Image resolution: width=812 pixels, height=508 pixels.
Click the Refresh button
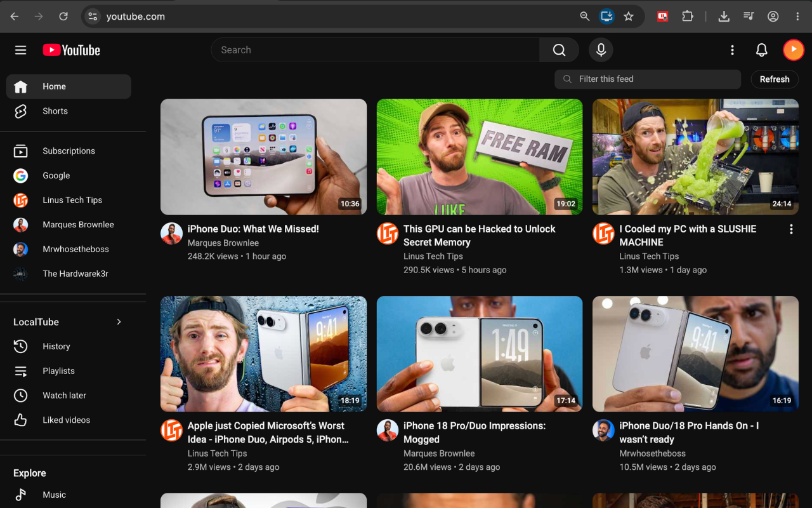(775, 79)
